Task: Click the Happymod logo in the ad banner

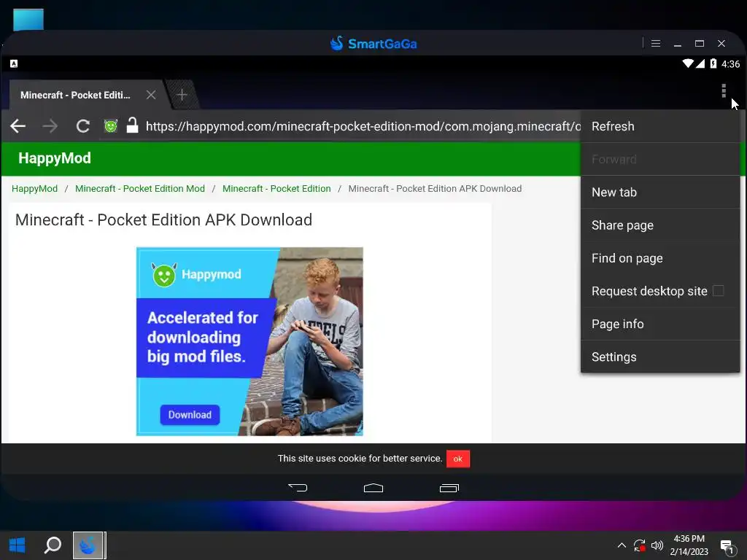Action: click(196, 274)
